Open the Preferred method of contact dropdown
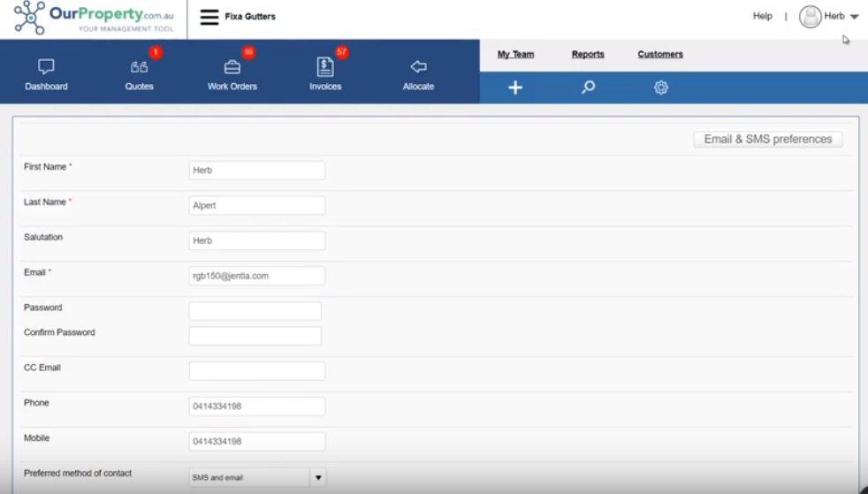Image resolution: width=868 pixels, height=494 pixels. (257, 477)
